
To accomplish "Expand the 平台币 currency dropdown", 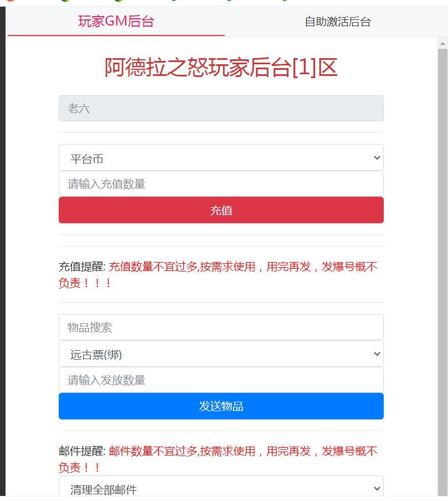I will [x=221, y=158].
